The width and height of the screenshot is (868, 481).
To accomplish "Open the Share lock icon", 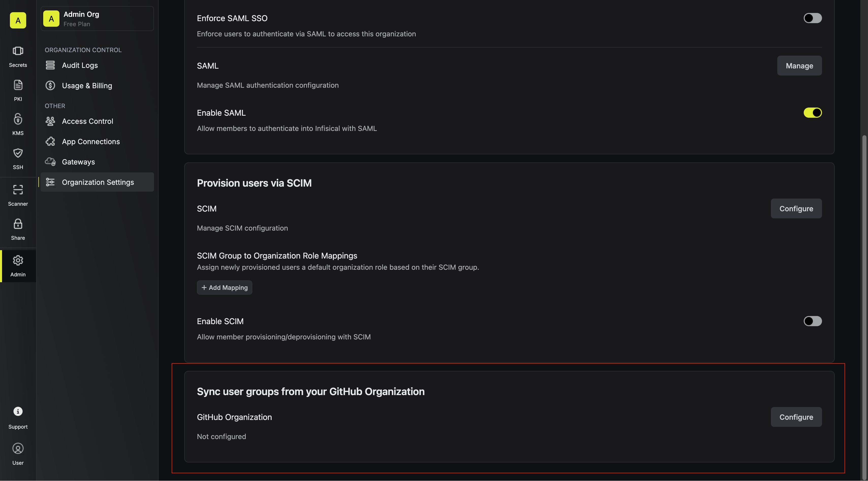I will [18, 224].
